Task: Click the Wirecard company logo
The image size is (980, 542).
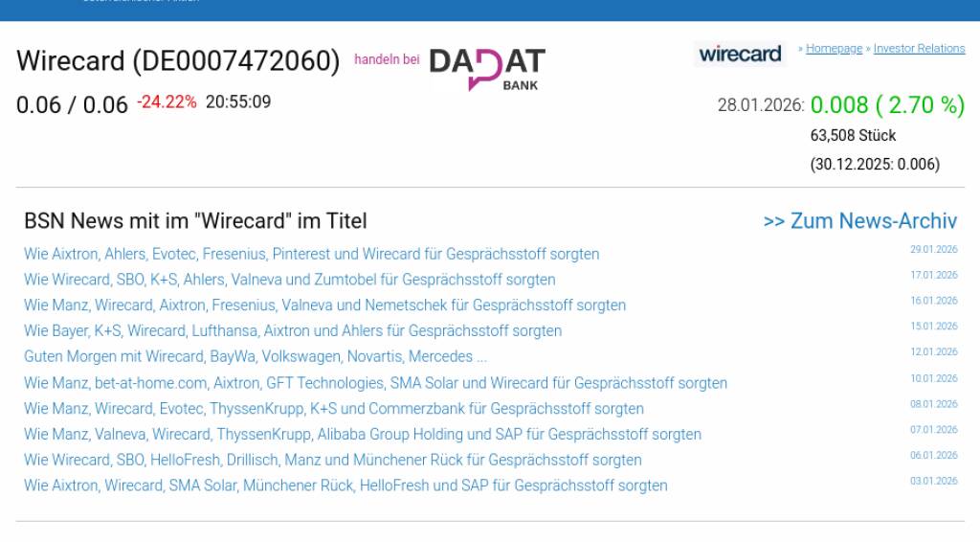Action: point(740,54)
